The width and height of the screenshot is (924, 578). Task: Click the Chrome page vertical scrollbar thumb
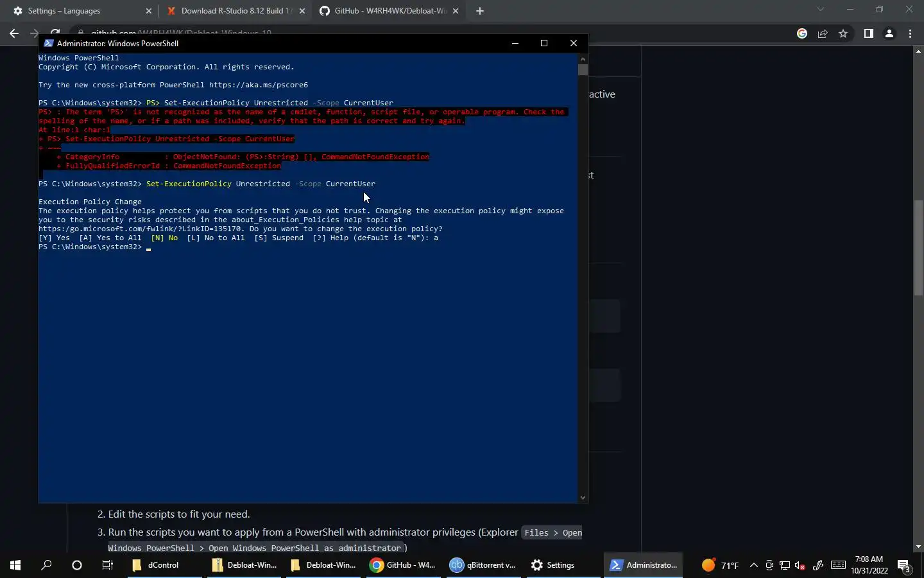click(918, 247)
